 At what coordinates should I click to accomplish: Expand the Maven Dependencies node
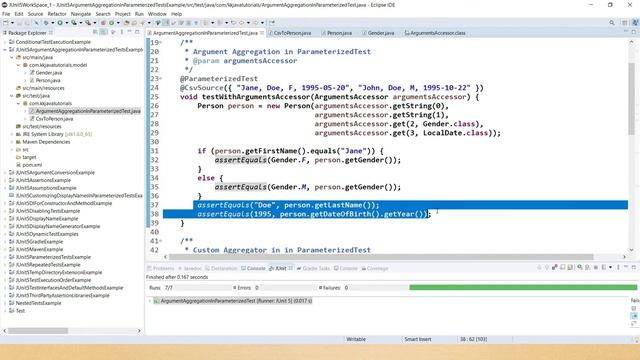click(12, 142)
